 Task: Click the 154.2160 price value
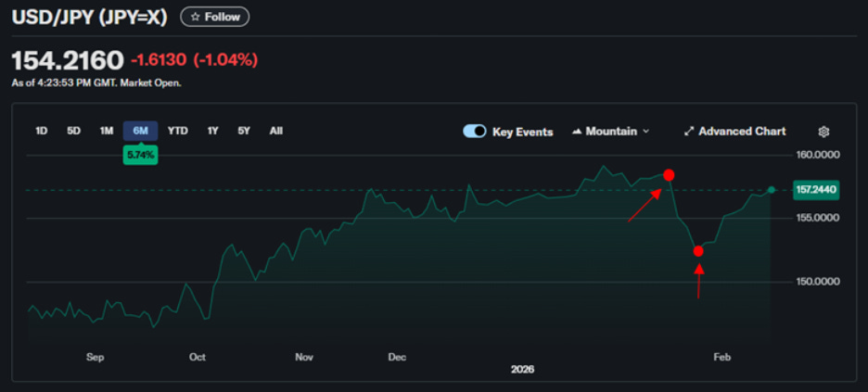coord(68,60)
